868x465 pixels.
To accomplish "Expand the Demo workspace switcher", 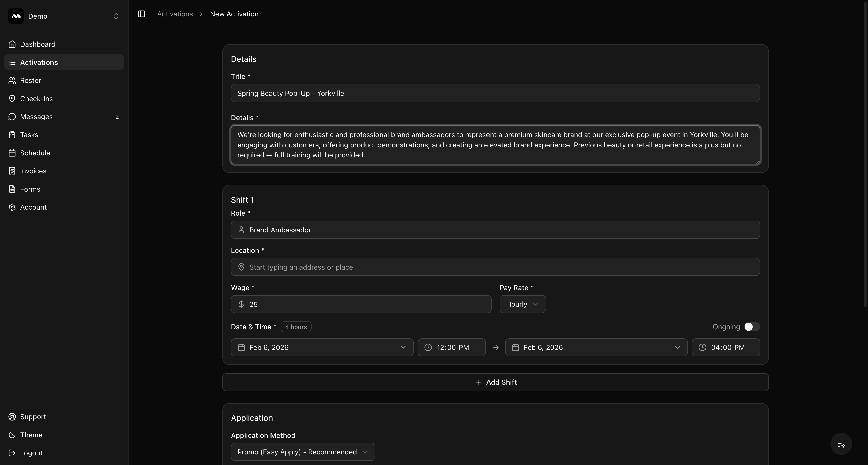I will click(x=116, y=16).
